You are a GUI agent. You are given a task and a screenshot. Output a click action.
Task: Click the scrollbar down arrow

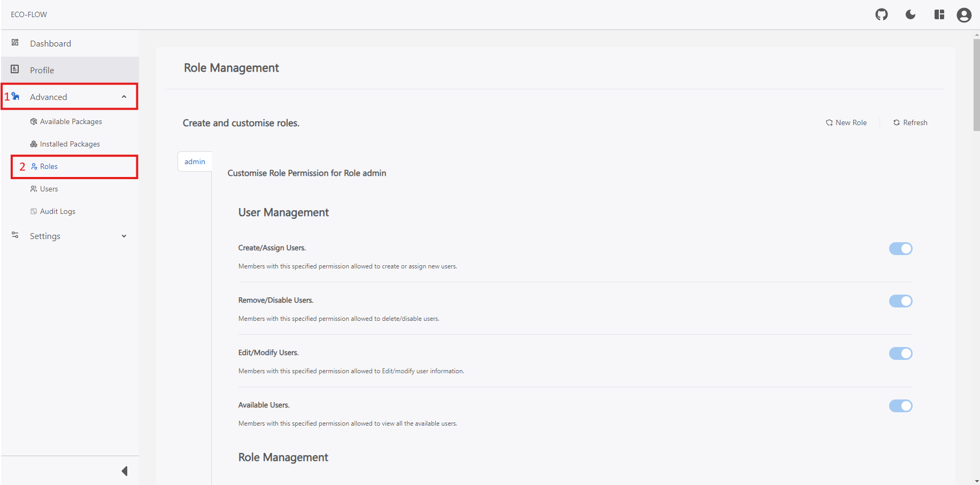pos(977,481)
